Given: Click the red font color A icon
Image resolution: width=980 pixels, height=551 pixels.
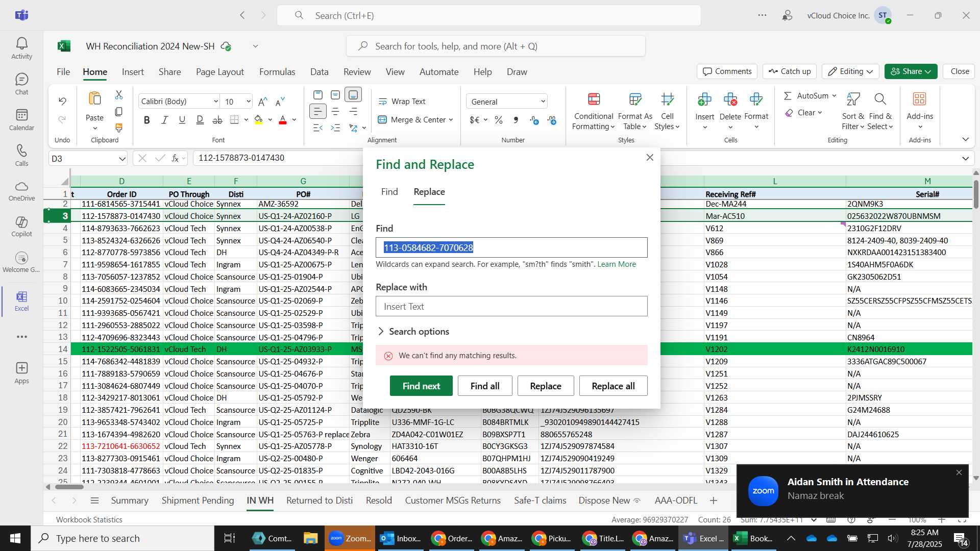Looking at the screenshot, I should (283, 120).
